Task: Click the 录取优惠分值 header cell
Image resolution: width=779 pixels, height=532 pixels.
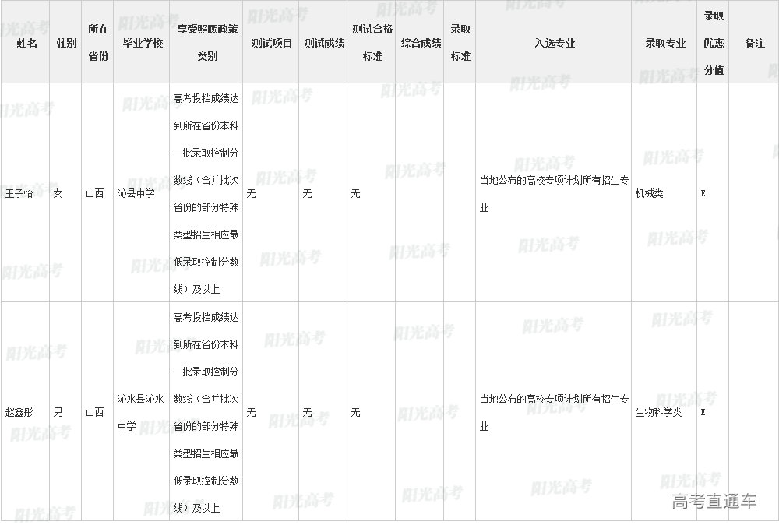Action: 714,43
